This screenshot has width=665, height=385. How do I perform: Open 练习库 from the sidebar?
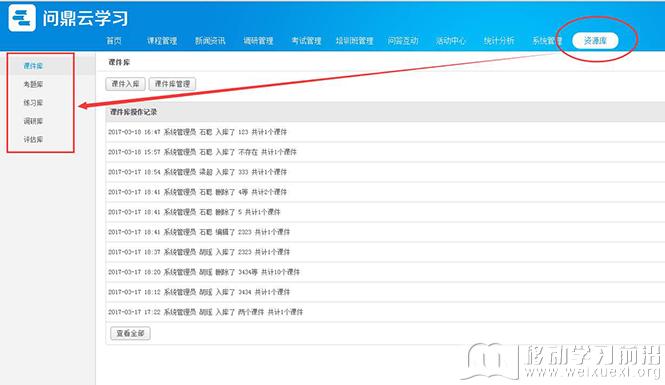pos(33,103)
